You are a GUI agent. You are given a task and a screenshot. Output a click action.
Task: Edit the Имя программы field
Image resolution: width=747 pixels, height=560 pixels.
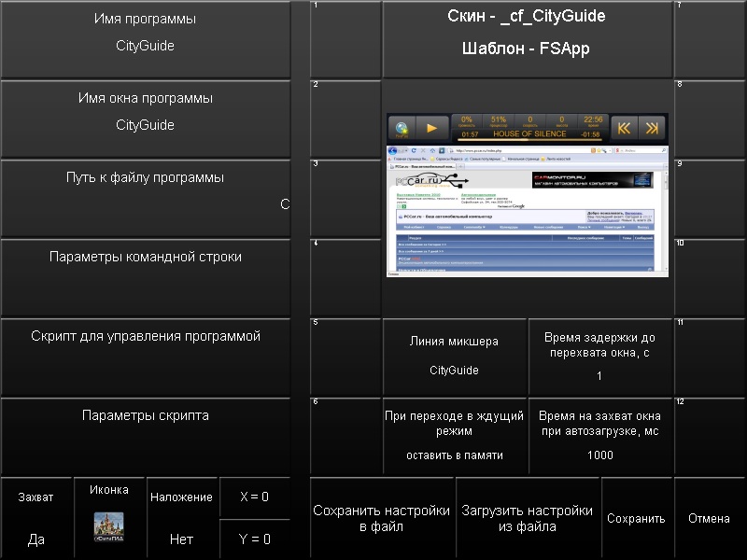point(145,39)
